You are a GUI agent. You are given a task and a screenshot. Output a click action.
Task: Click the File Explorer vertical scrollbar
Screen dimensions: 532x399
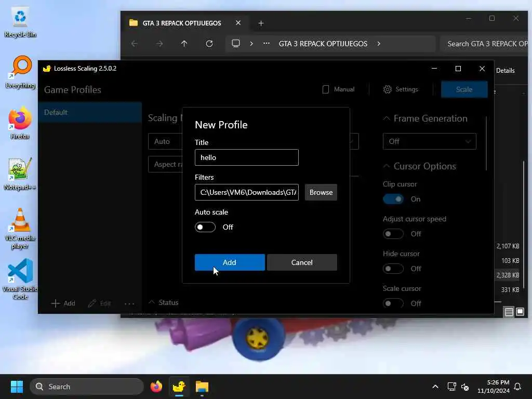(x=524, y=224)
